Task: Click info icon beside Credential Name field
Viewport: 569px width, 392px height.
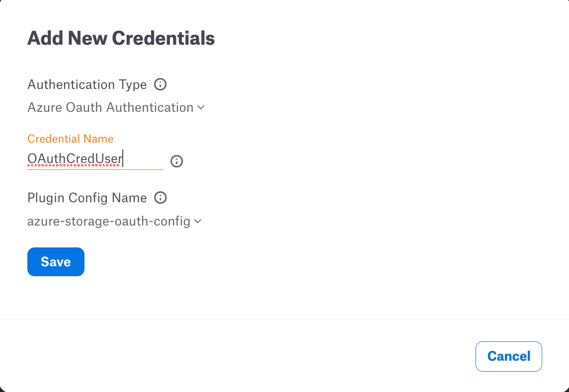Action: coord(177,161)
